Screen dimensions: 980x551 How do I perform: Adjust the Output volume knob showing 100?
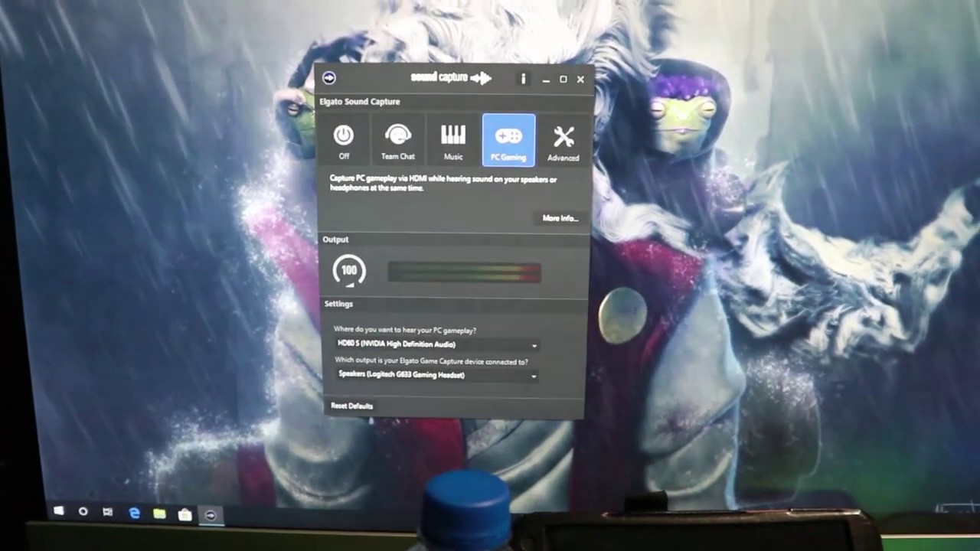tap(349, 270)
